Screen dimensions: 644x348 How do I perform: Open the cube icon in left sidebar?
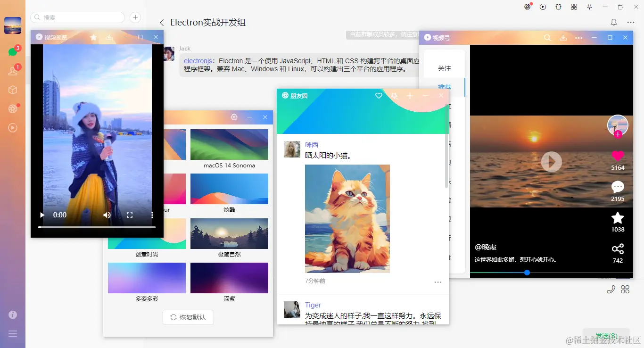(x=13, y=90)
